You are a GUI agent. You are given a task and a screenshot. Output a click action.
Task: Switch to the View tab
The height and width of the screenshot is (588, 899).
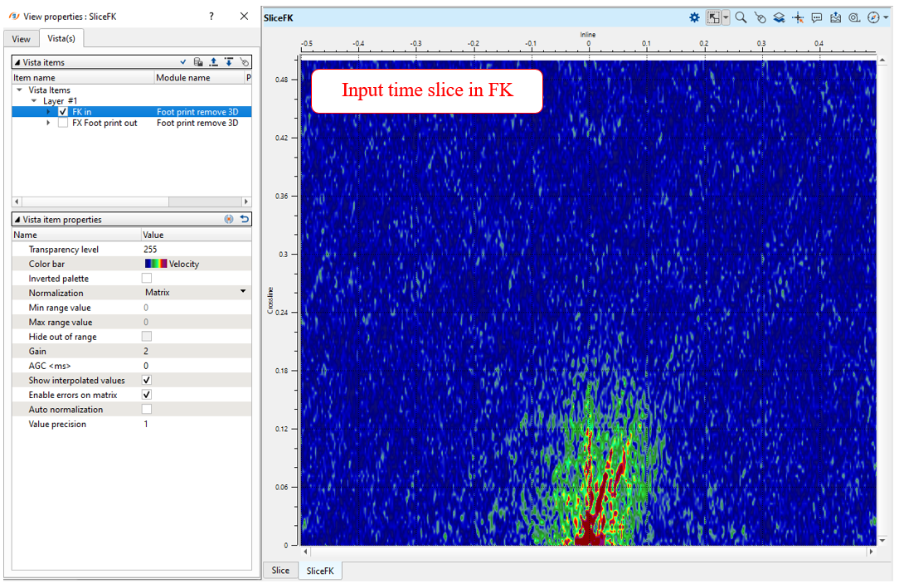click(x=21, y=39)
